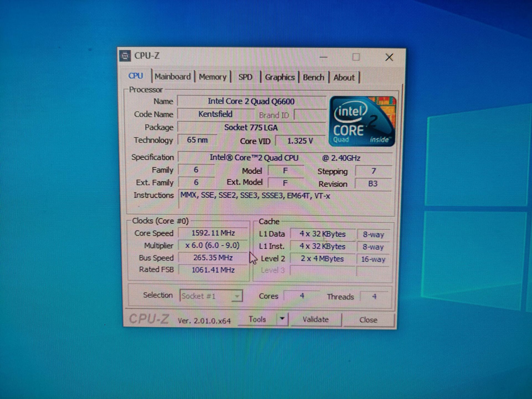The image size is (532, 399).
Task: Open the Bench tab
Action: point(313,77)
